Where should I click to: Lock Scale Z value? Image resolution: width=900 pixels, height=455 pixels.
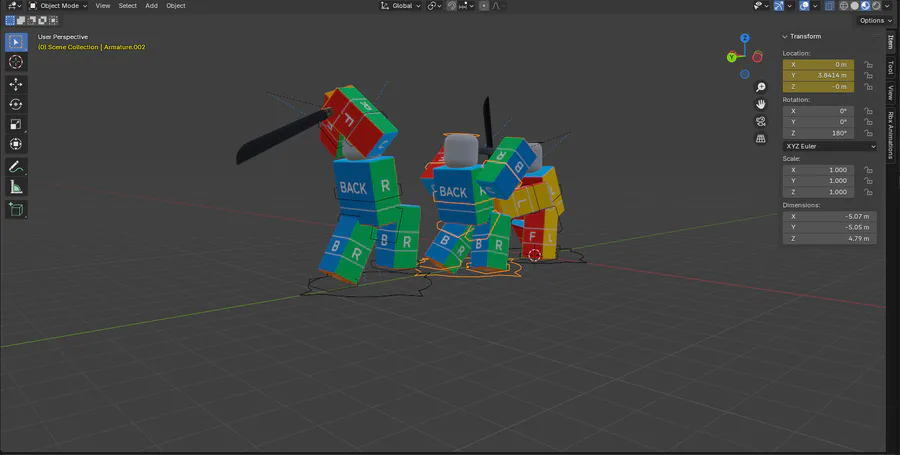[x=868, y=192]
